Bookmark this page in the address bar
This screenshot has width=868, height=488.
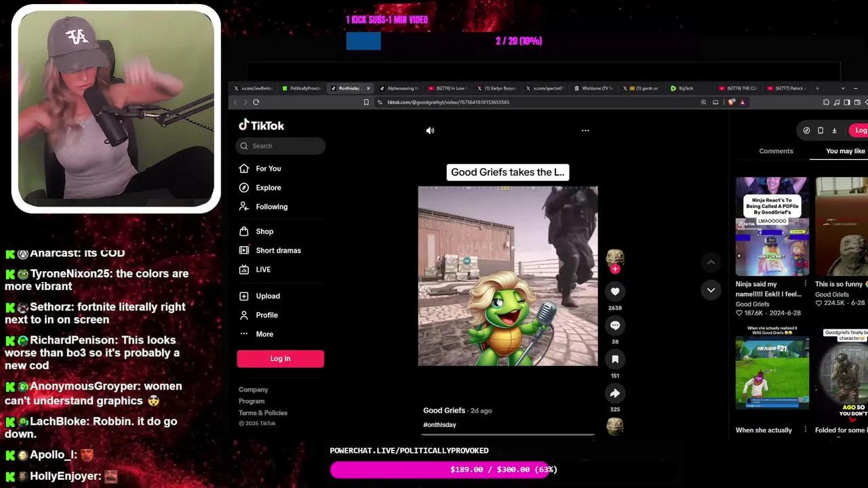point(366,102)
